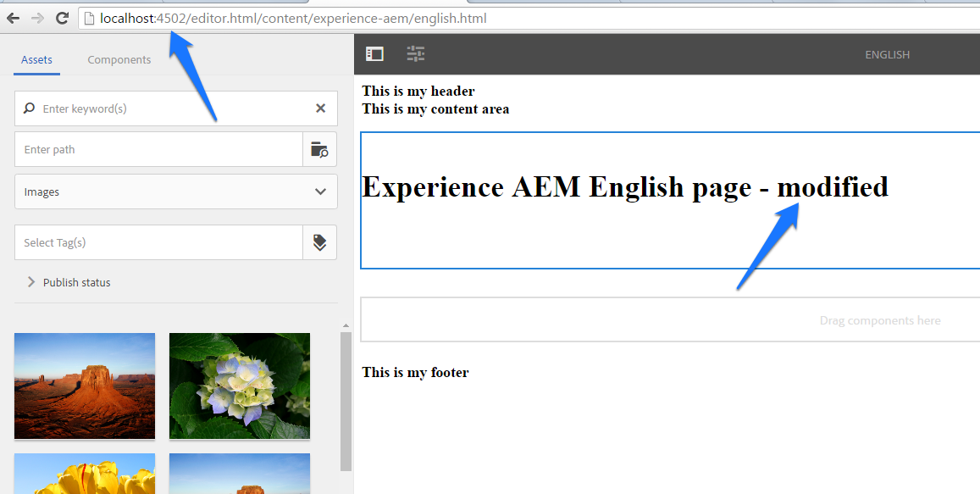Click the search magnifier in keyword field
980x494 pixels.
29,108
